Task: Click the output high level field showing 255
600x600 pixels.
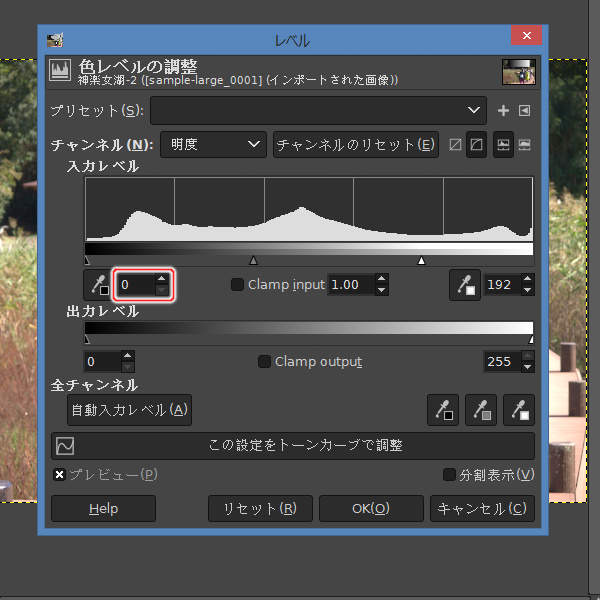Action: pos(502,362)
